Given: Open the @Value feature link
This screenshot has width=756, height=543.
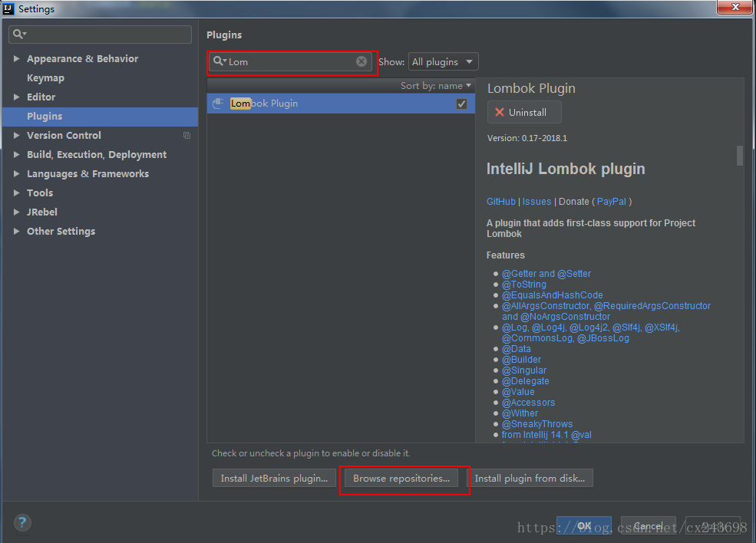Looking at the screenshot, I should pyautogui.click(x=518, y=392).
